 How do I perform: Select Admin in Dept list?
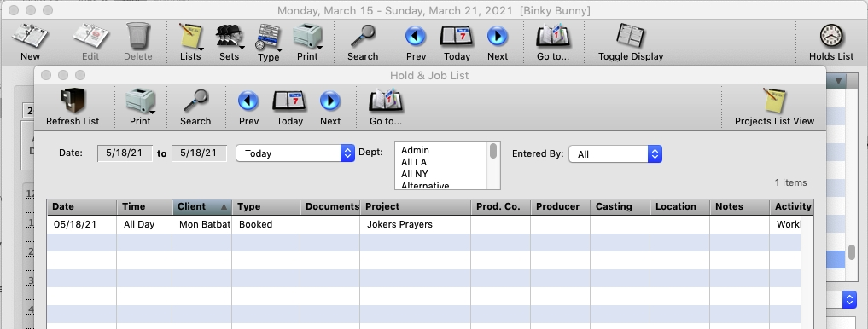coord(415,150)
